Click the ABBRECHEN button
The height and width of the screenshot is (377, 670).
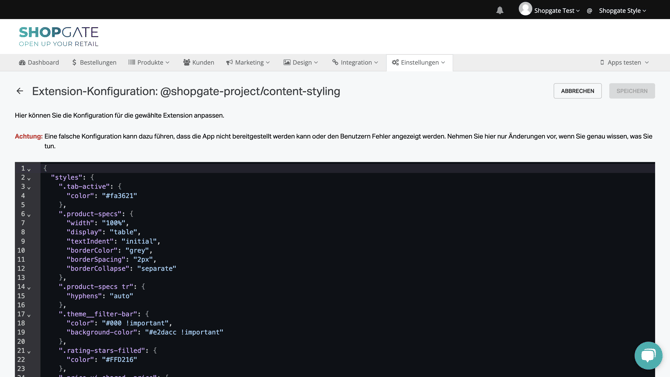(x=577, y=91)
